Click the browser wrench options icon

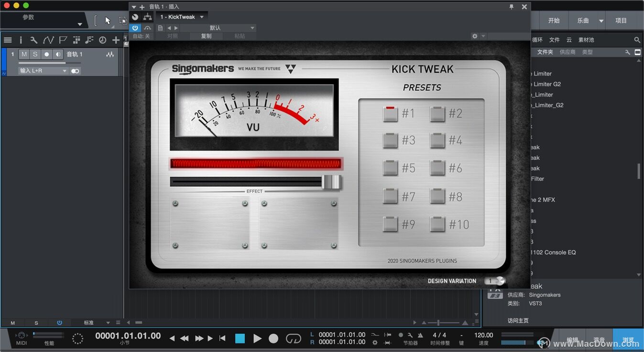[628, 52]
